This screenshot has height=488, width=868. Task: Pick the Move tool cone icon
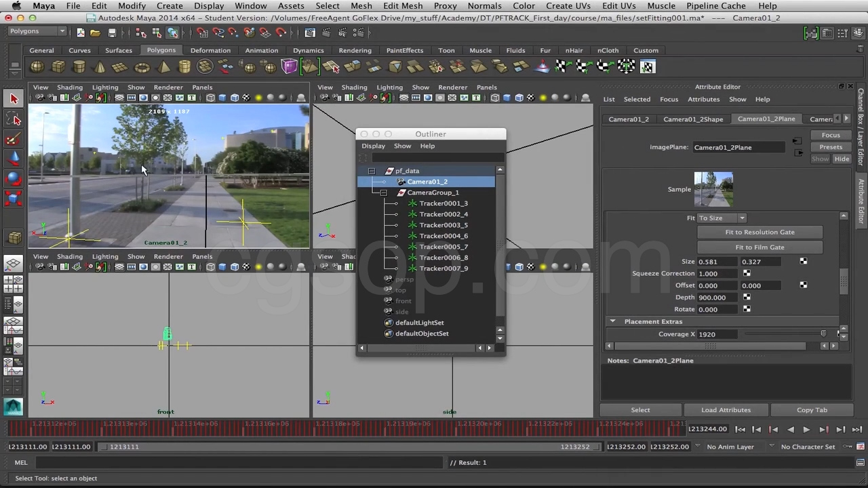coord(14,159)
